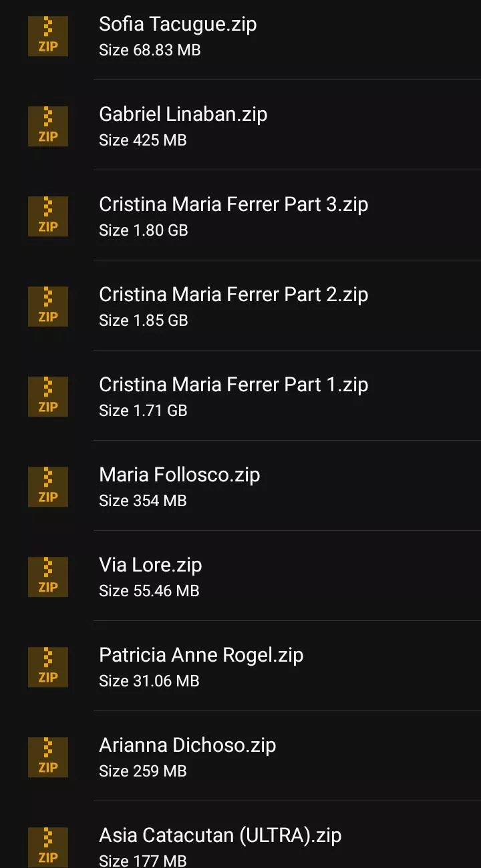Click the ZIP icon beside Sofia Tacugue.zip
The image size is (481, 868).
47,36
